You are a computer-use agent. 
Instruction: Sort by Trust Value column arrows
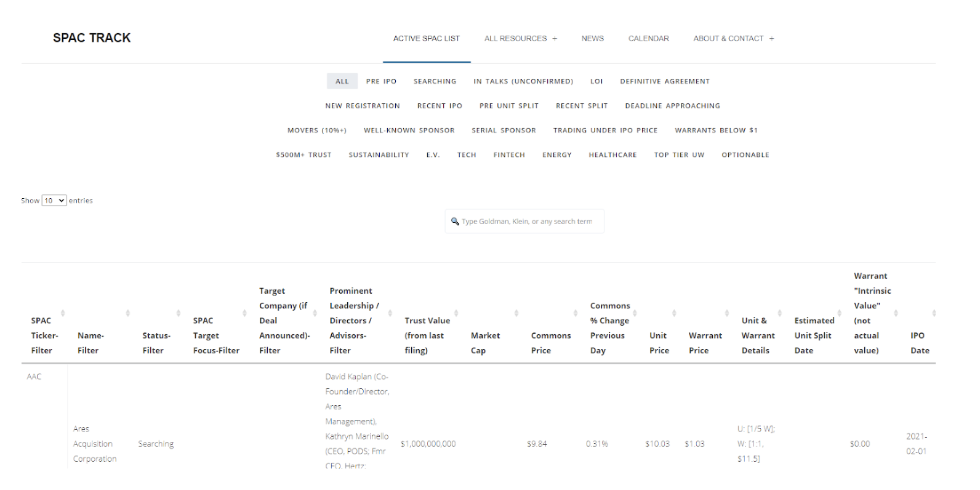pyautogui.click(x=456, y=313)
